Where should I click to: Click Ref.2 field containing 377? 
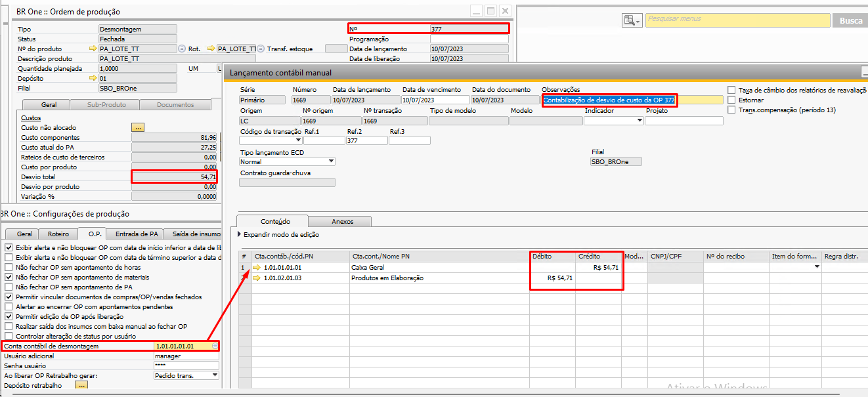click(x=366, y=140)
